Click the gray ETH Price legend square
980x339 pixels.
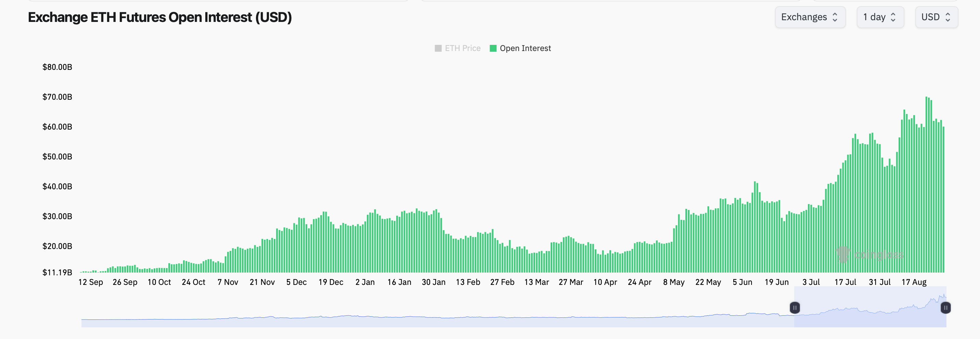point(438,48)
